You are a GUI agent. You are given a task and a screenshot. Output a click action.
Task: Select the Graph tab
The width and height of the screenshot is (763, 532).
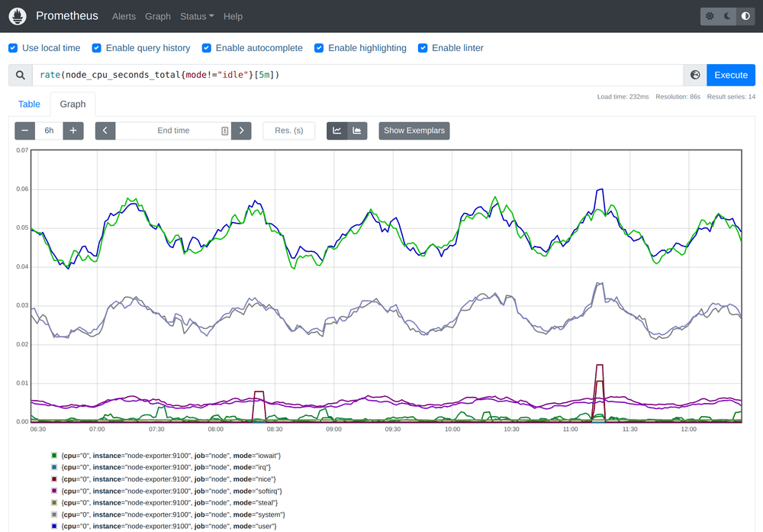click(x=73, y=104)
